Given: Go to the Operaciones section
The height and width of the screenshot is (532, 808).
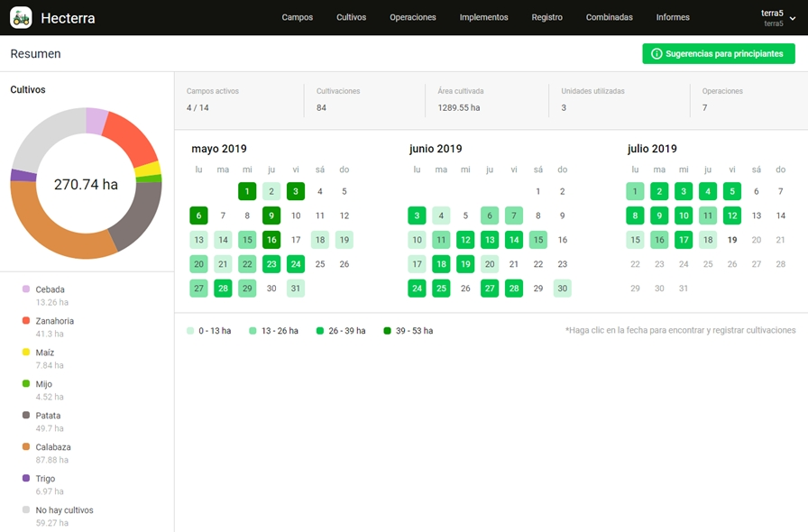Looking at the screenshot, I should click(x=412, y=17).
